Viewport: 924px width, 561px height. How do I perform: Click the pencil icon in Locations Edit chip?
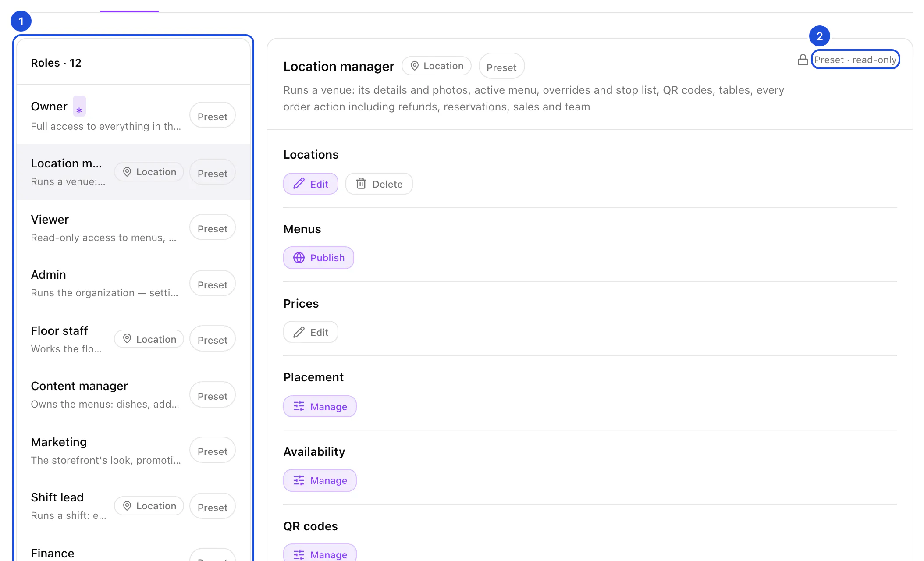tap(299, 184)
